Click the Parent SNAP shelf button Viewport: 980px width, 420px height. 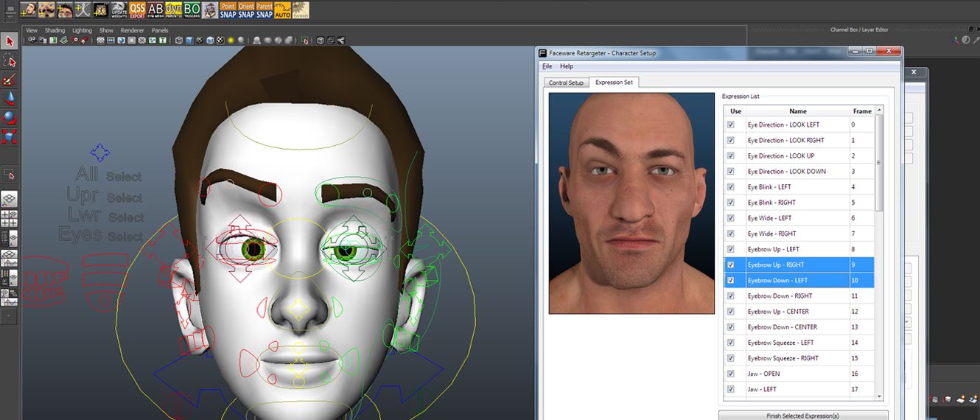265,10
